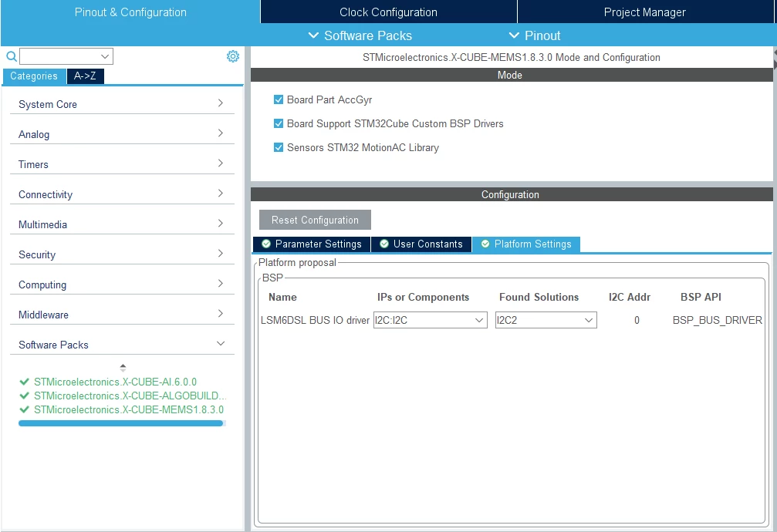Expand Computing category
This screenshot has width=777, height=532.
[122, 285]
